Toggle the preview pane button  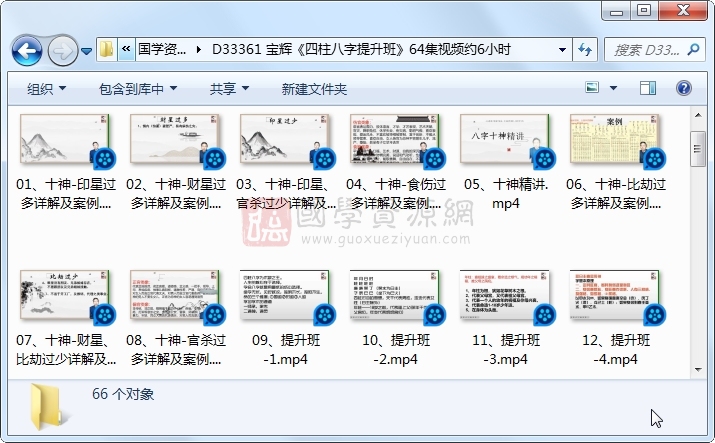coord(648,88)
